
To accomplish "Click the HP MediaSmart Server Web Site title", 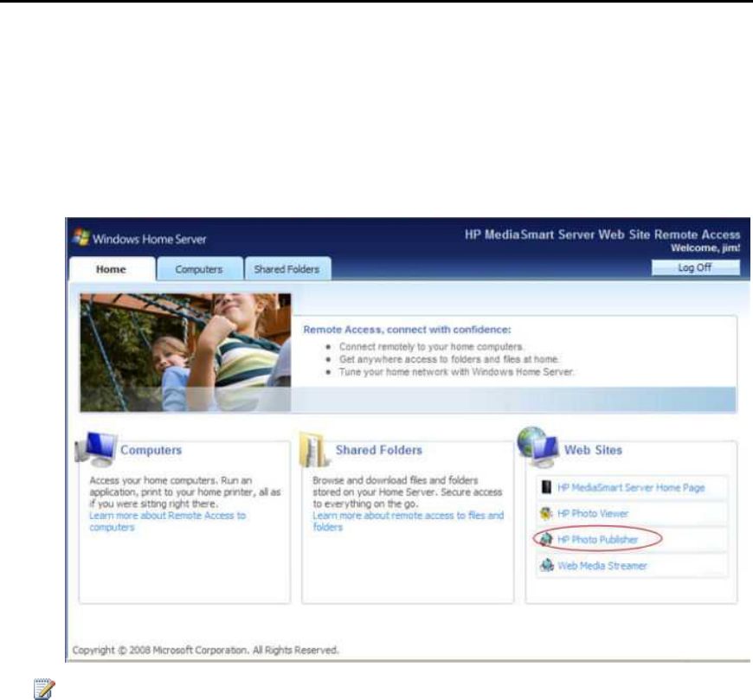I will pos(602,234).
